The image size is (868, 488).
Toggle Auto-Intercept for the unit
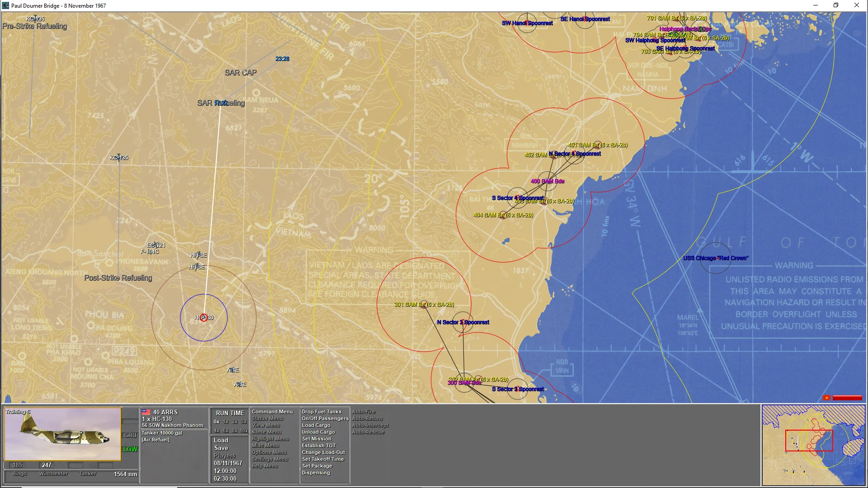[370, 425]
